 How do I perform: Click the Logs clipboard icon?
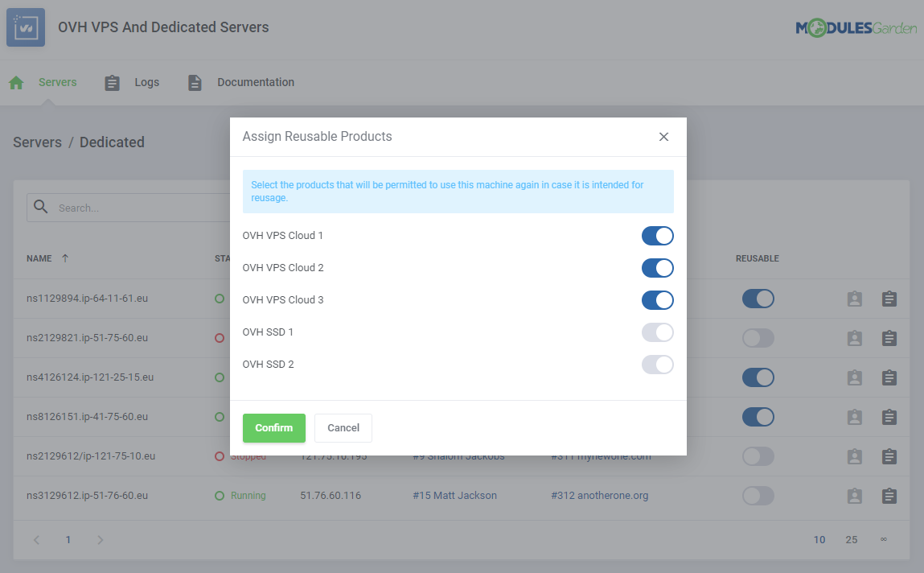click(x=113, y=83)
